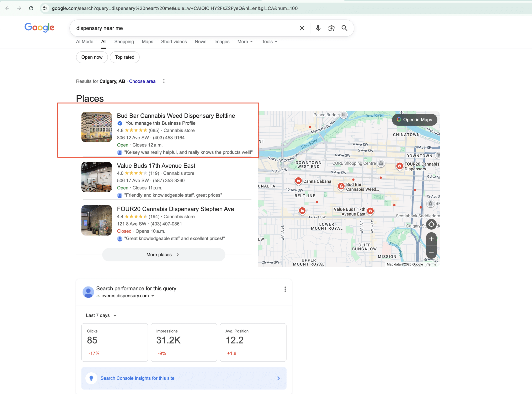Switch to the Shopping tab
This screenshot has height=394, width=532.
(124, 42)
